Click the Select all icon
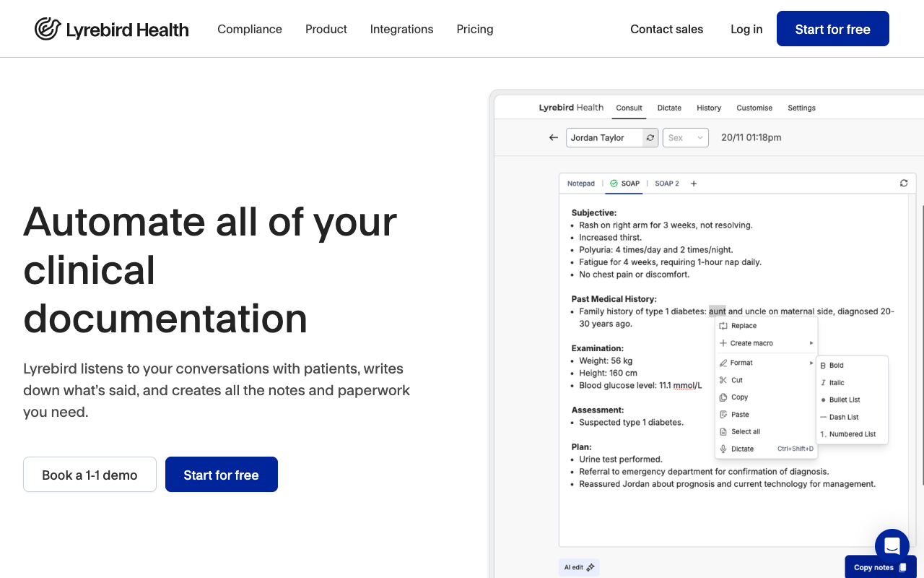Image resolution: width=924 pixels, height=578 pixels. click(723, 431)
